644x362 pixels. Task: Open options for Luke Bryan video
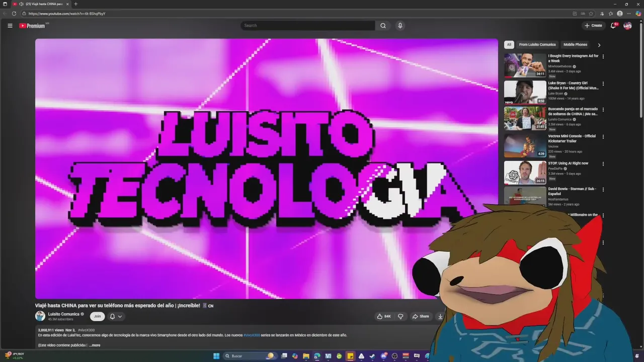[x=603, y=84]
